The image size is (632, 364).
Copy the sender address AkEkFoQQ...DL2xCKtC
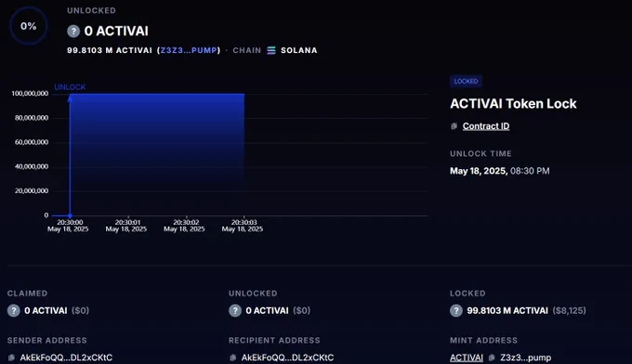(11, 357)
